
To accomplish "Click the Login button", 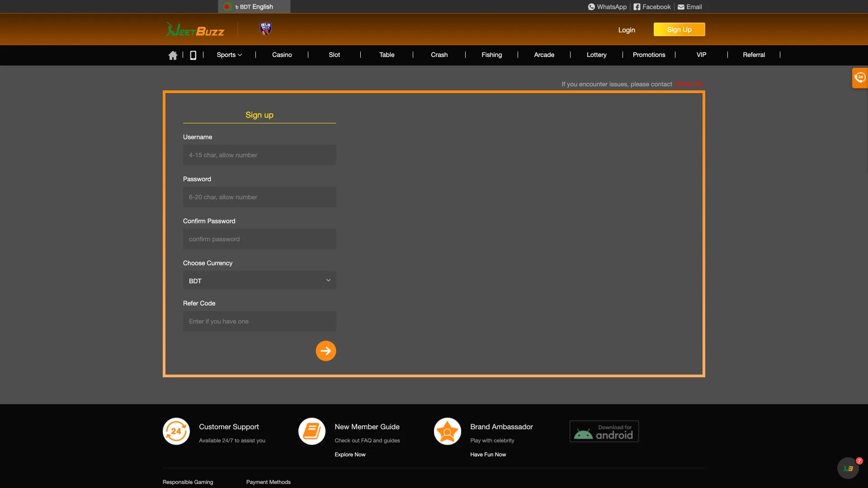I will (627, 29).
